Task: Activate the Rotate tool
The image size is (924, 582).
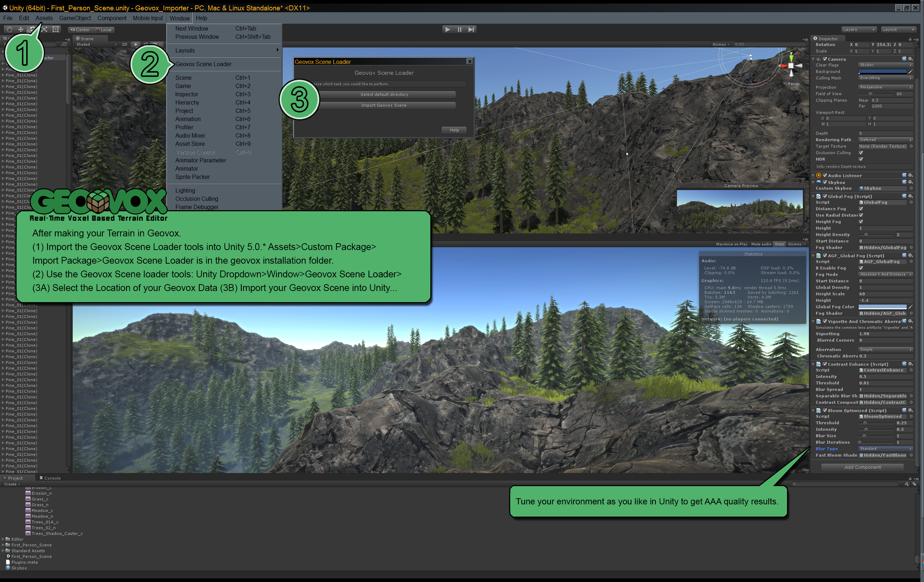Action: pos(32,29)
